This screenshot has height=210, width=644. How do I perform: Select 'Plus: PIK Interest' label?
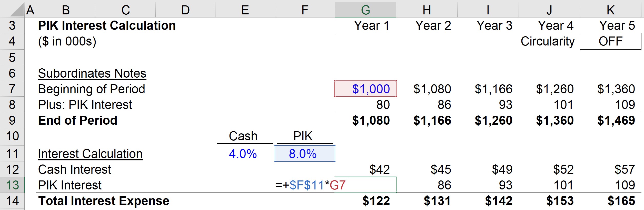coord(85,105)
